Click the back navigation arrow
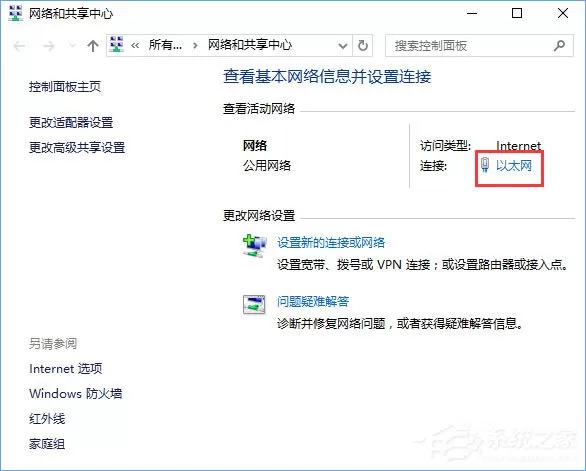This screenshot has height=471, width=586. coord(19,46)
